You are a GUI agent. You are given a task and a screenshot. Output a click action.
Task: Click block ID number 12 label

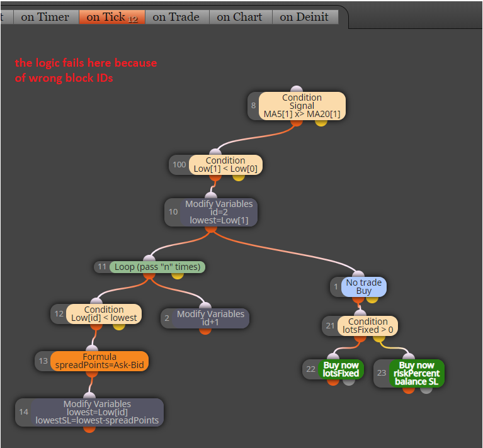coord(59,313)
